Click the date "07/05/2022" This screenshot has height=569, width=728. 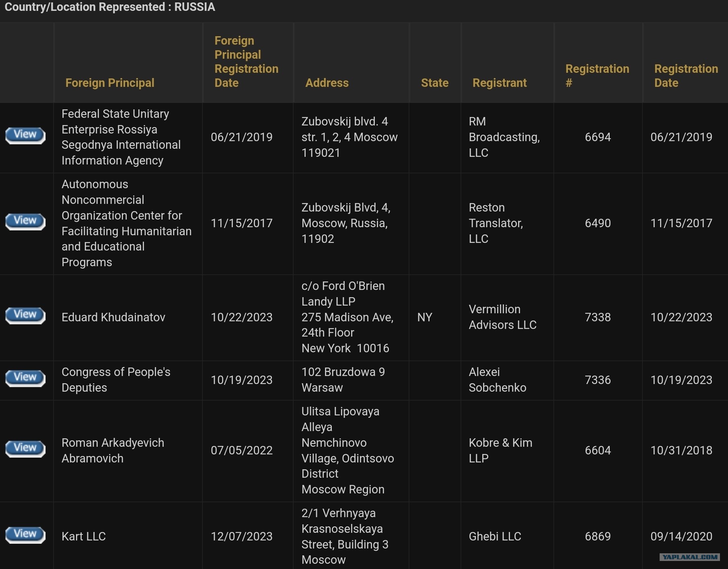tap(242, 450)
